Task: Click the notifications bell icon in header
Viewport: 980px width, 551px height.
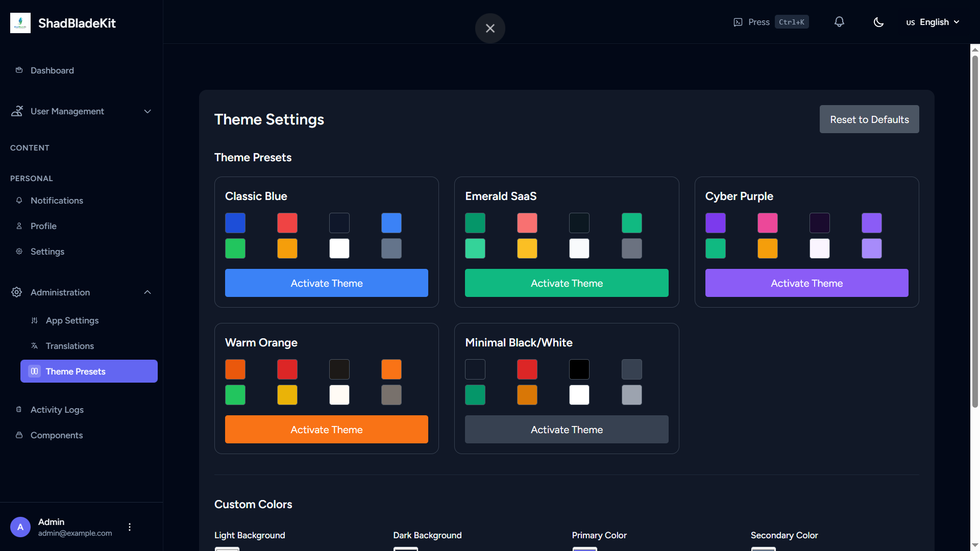Action: click(839, 22)
